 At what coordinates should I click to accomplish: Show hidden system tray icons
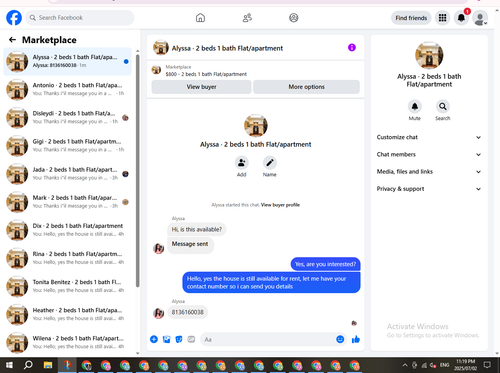click(x=405, y=365)
